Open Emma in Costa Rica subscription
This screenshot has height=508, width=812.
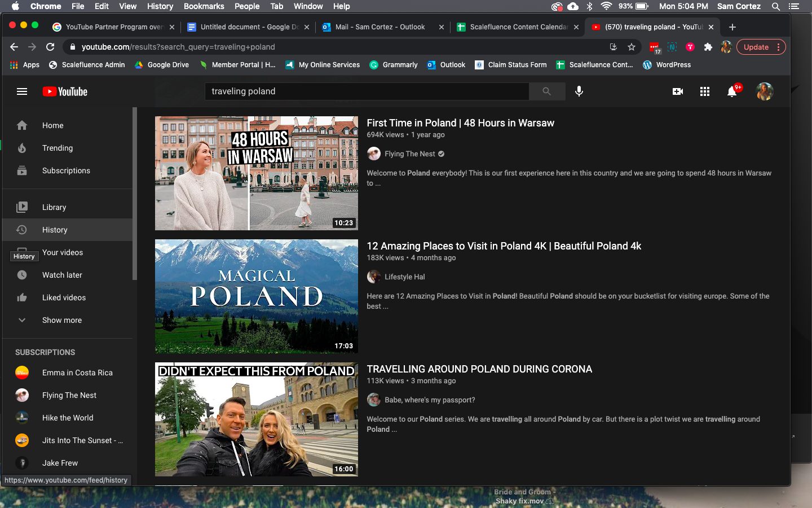point(68,373)
